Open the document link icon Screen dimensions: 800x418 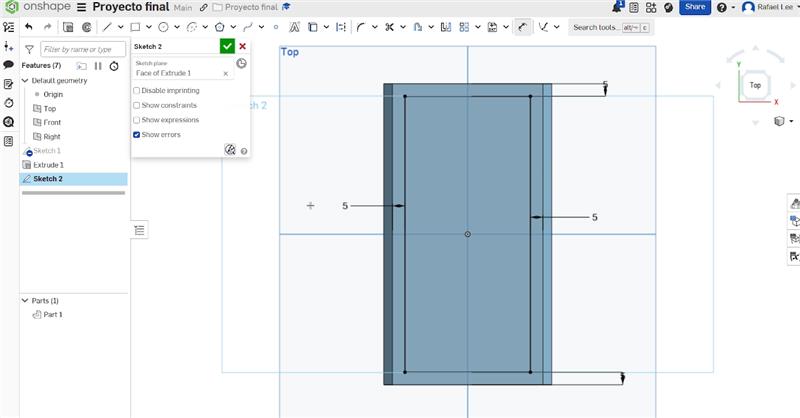pos(203,7)
